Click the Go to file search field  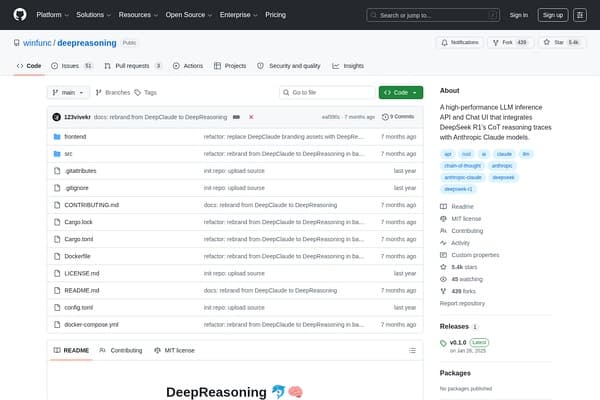tap(327, 93)
